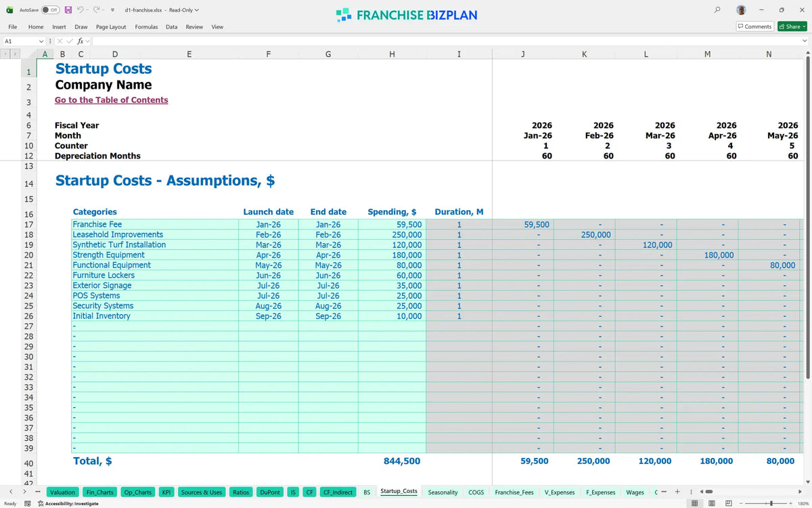Click the macro recording status bar icon
The image size is (812, 508).
[28, 503]
